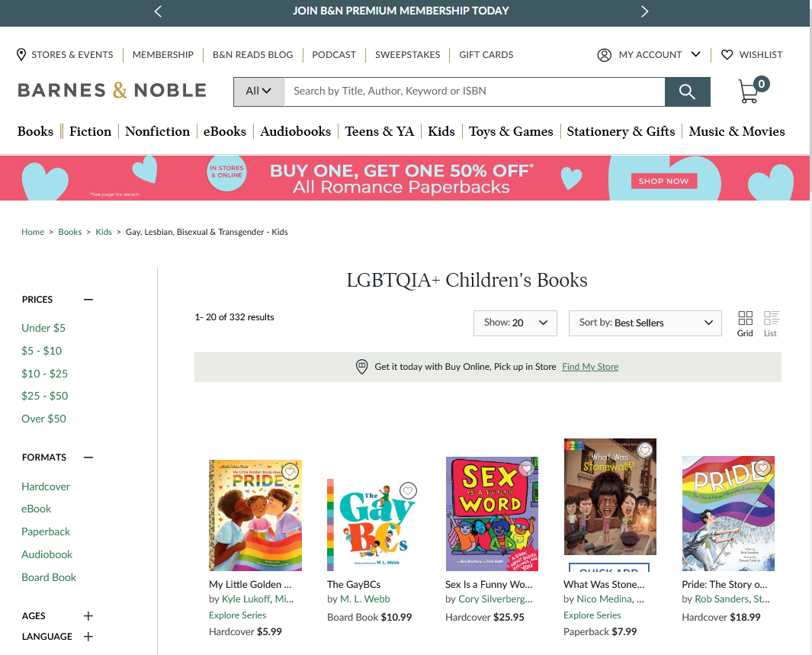Add My Little Golden Book Pride to wishlist
812x655 pixels.
(290, 472)
